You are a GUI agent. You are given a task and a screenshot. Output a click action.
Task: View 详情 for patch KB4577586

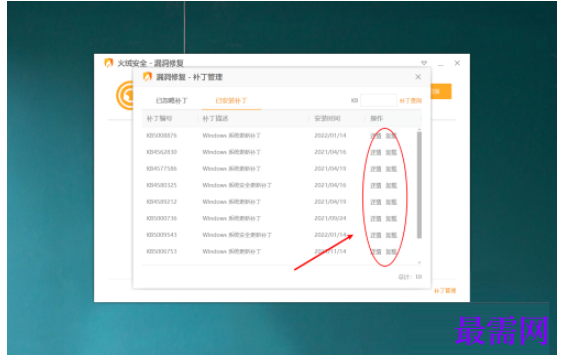(x=376, y=169)
